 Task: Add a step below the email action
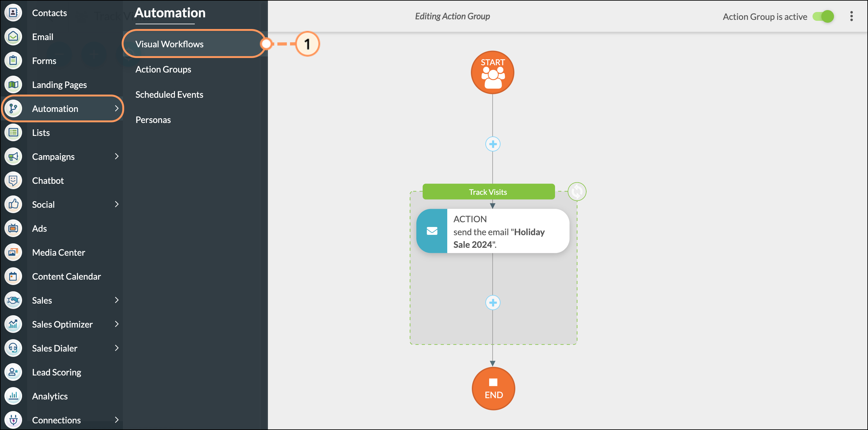[493, 303]
